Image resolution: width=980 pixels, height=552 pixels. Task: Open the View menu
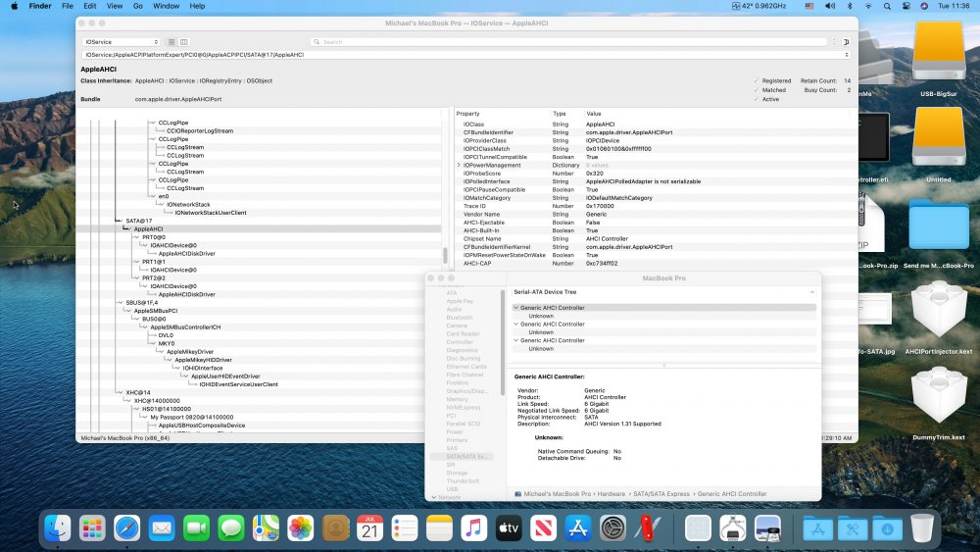click(115, 6)
